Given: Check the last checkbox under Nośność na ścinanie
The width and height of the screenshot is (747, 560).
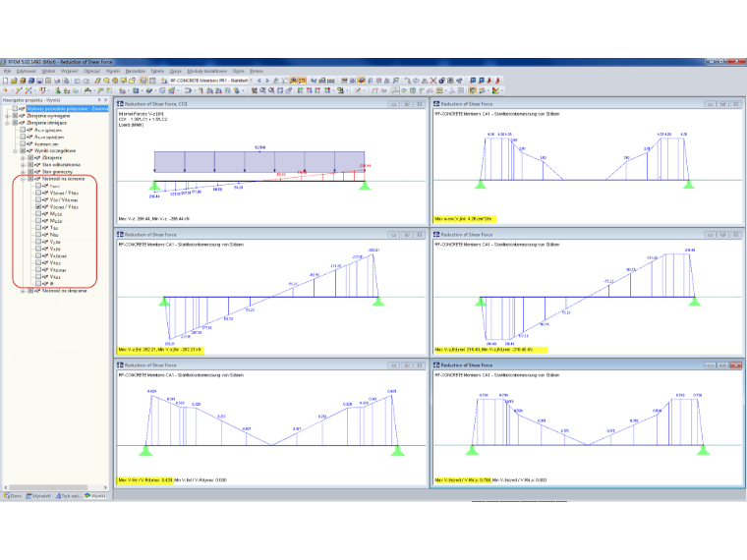Looking at the screenshot, I should (x=38, y=283).
